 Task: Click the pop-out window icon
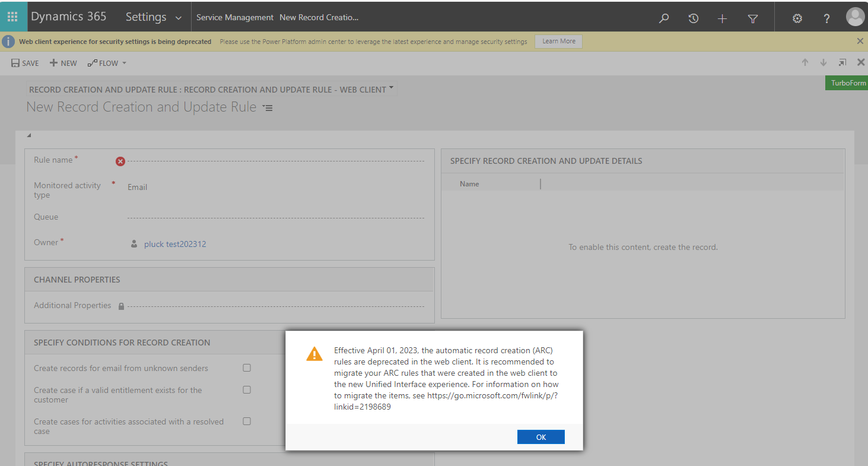pos(842,62)
